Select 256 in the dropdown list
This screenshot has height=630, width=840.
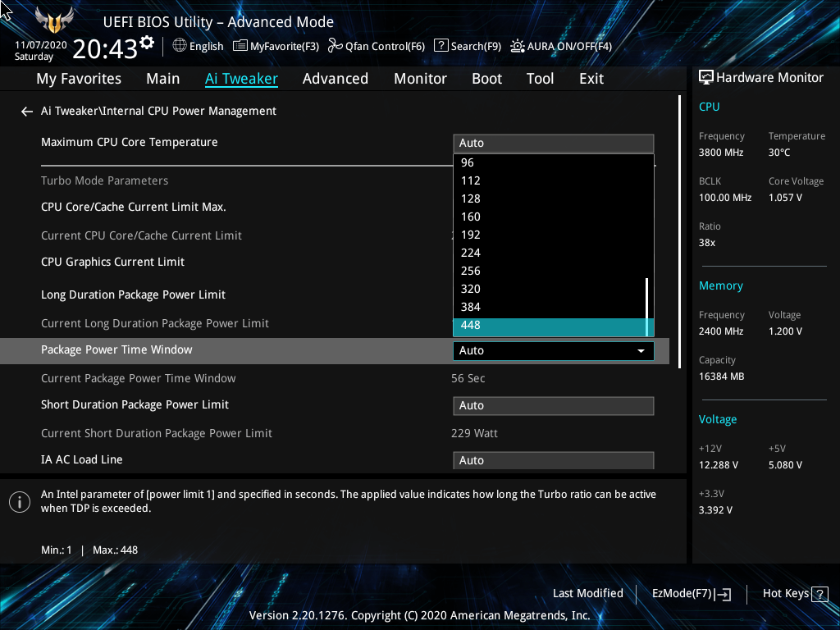pos(550,271)
